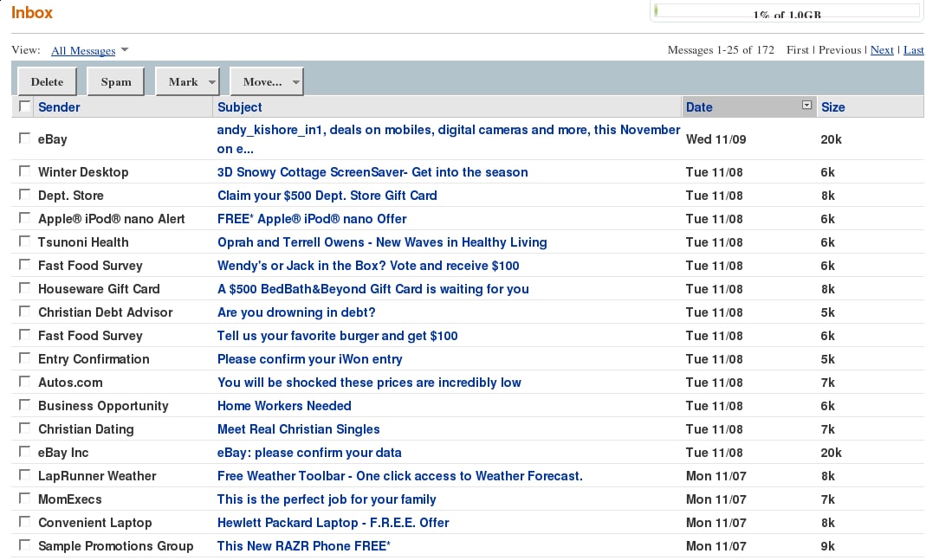Image resolution: width=926 pixels, height=560 pixels.
Task: Click the Delete button
Action: coord(47,80)
